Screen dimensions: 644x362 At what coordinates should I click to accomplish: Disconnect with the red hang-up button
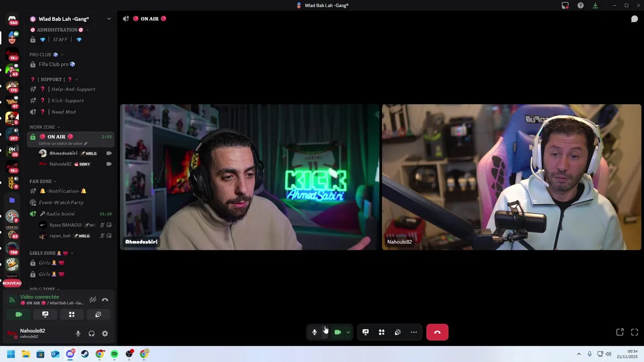[437, 332]
